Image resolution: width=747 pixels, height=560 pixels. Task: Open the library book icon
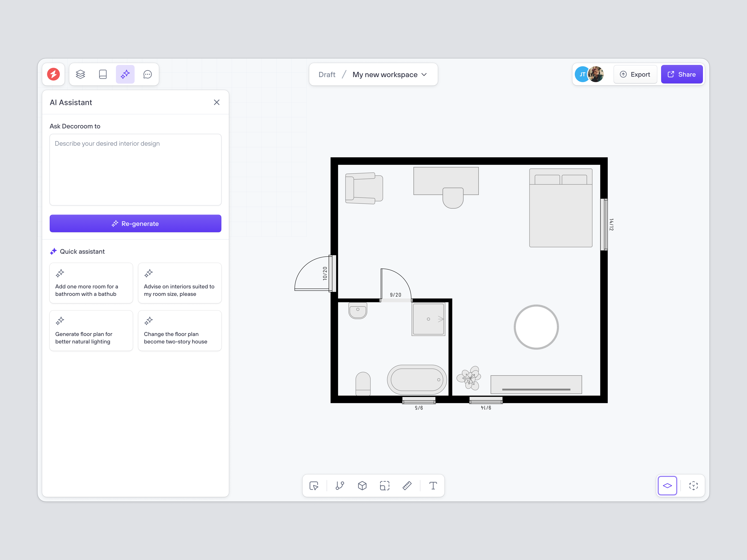[103, 74]
